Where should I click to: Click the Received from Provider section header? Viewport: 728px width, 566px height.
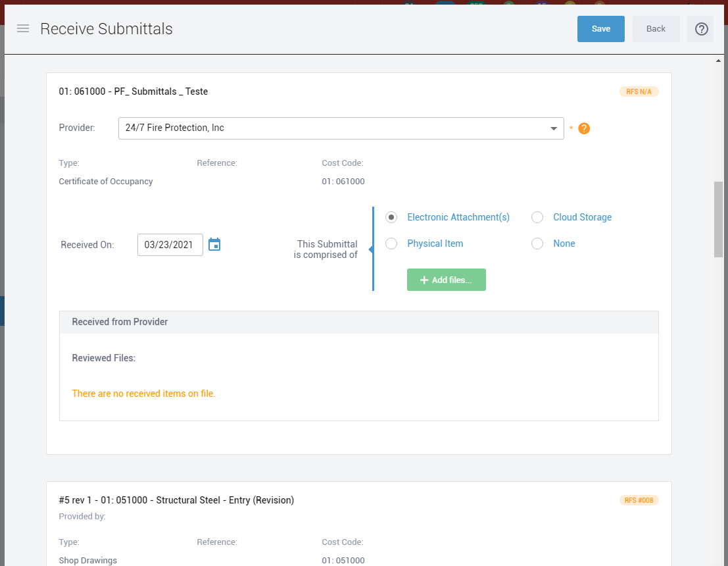[x=358, y=322]
